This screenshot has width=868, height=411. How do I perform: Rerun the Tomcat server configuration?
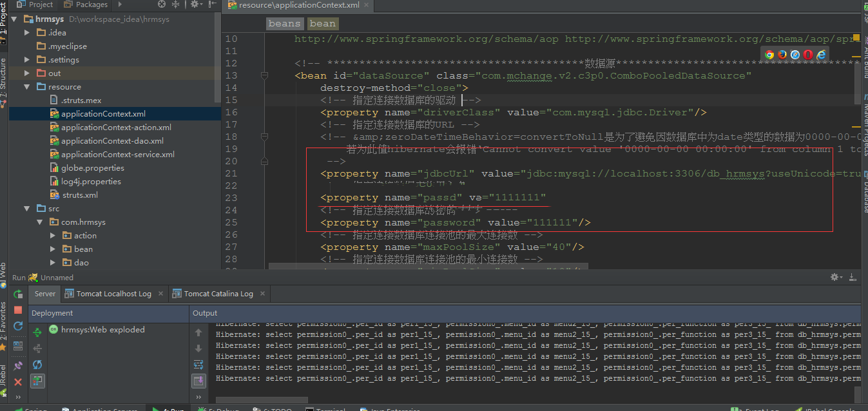click(18, 294)
